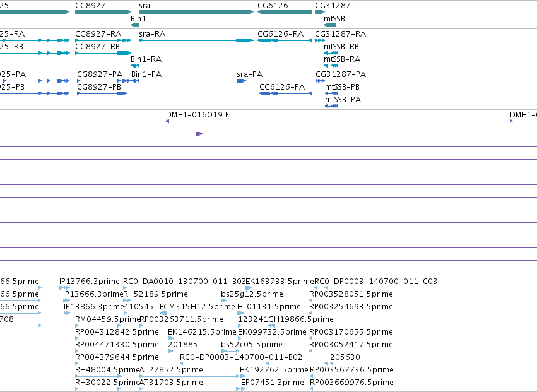Viewport: 537px width, 392px height.
Task: Click the RP004312842.5prime EST label
Action: (117, 332)
